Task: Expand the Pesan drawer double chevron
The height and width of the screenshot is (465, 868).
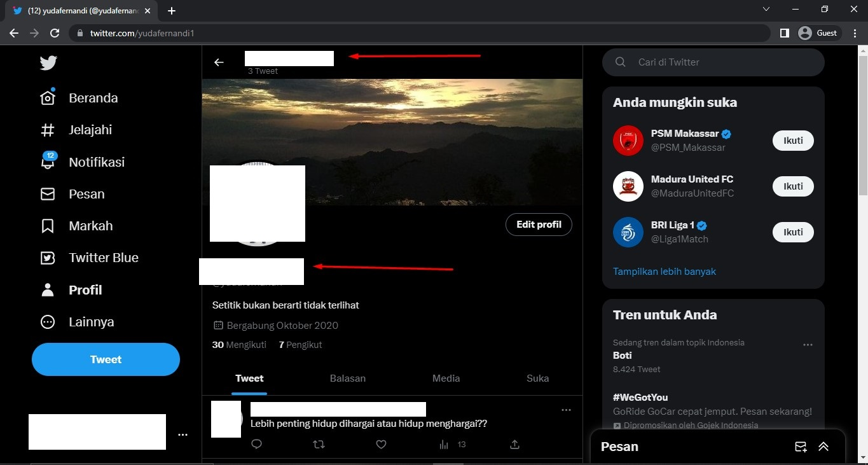Action: coord(823,447)
